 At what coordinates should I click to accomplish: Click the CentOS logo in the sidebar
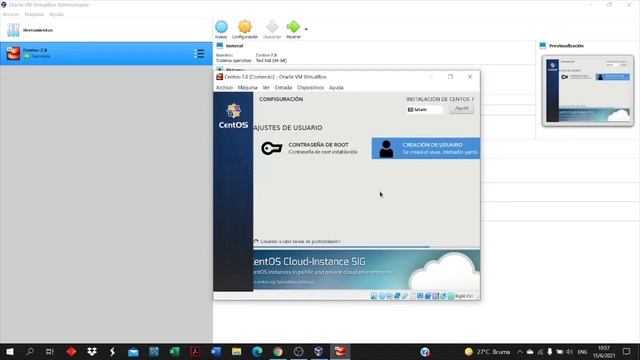[233, 116]
